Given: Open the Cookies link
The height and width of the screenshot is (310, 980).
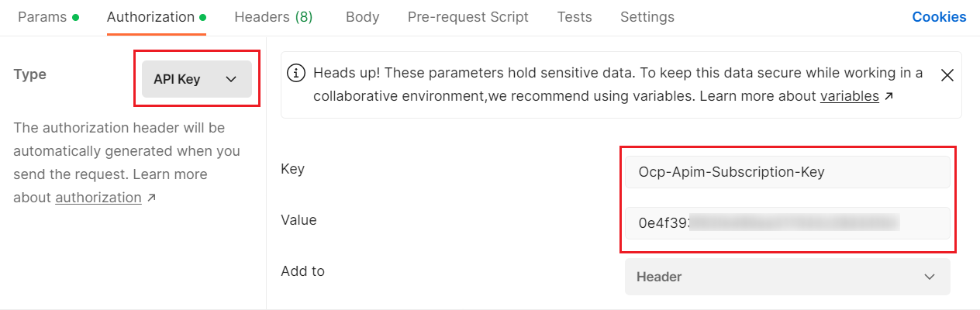Looking at the screenshot, I should 939,17.
